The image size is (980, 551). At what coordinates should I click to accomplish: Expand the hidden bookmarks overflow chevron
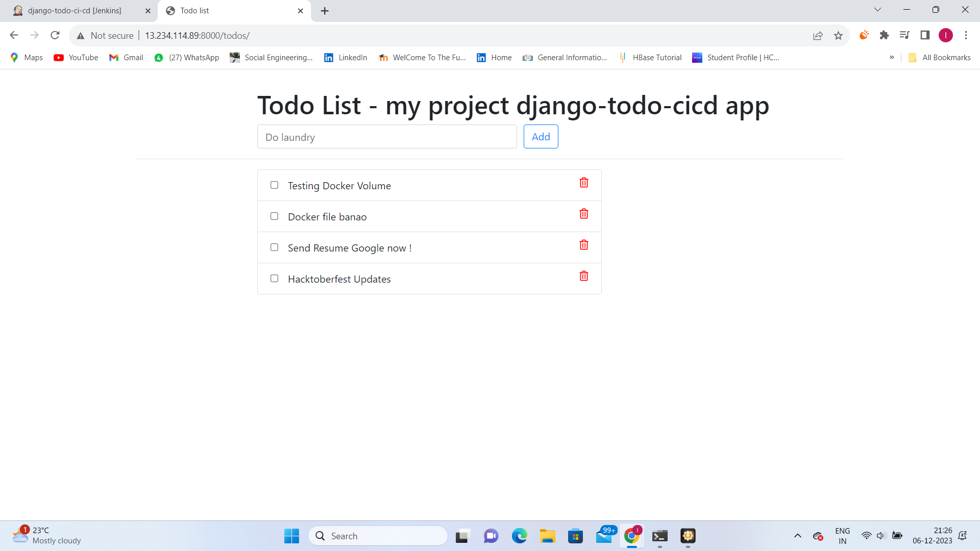(892, 57)
